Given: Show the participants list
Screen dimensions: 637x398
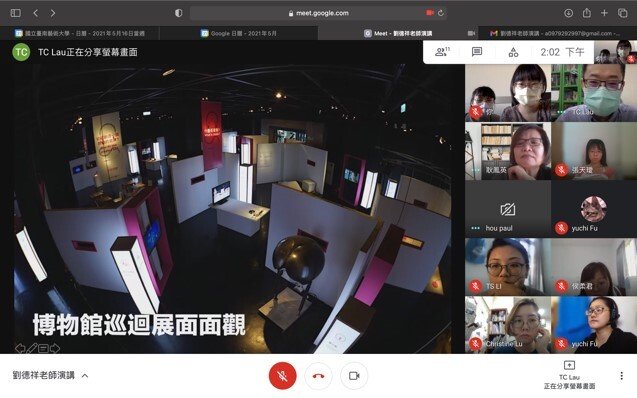Looking at the screenshot, I should click(442, 52).
